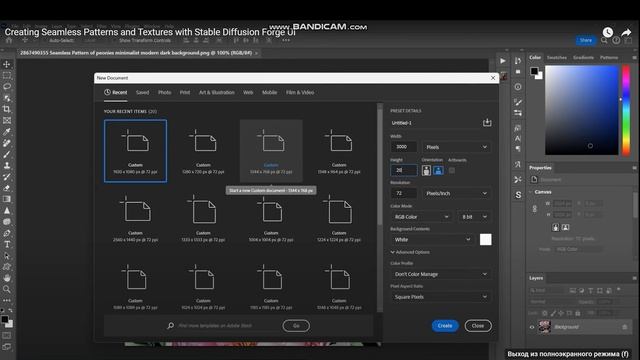The width and height of the screenshot is (640, 360).
Task: Choose landscape orientation
Action: click(438, 171)
